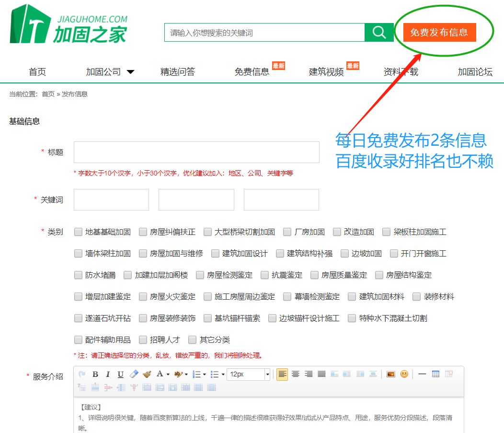Click into the 标题 title input field
Viewport: 504px width, 433px height.
click(x=196, y=152)
